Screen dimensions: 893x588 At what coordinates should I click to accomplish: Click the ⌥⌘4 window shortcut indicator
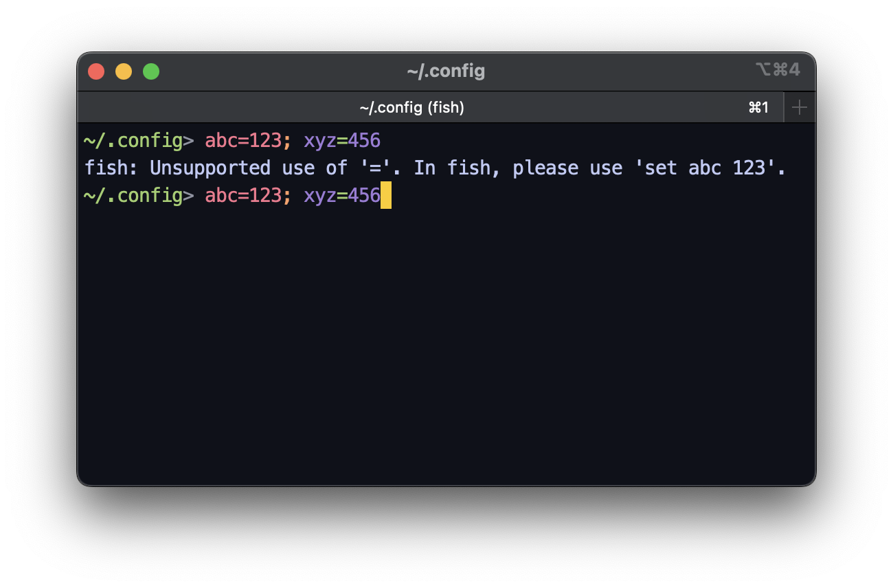(x=778, y=69)
